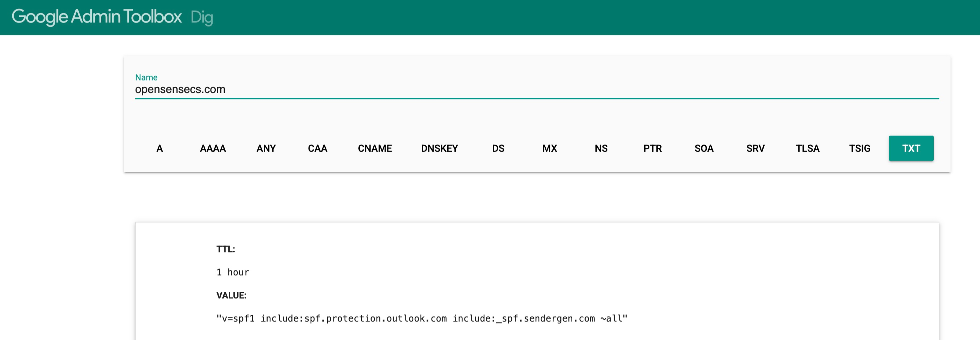The height and width of the screenshot is (340, 980).
Task: Click the TTL: label
Action: 226,249
